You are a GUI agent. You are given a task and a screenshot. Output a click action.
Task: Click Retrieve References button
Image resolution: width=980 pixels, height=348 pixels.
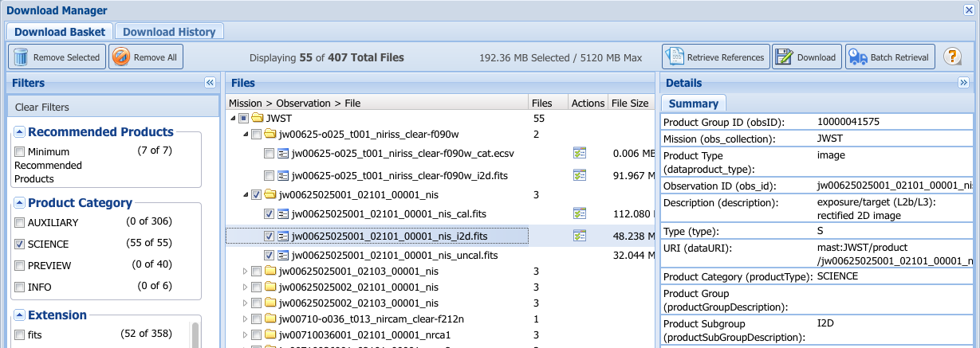715,57
